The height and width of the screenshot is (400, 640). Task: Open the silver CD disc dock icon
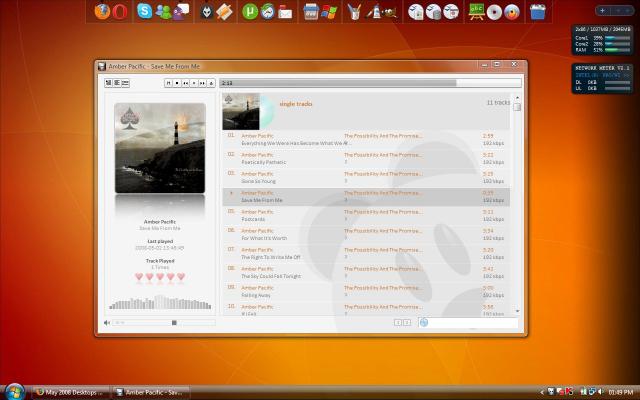pos(494,12)
